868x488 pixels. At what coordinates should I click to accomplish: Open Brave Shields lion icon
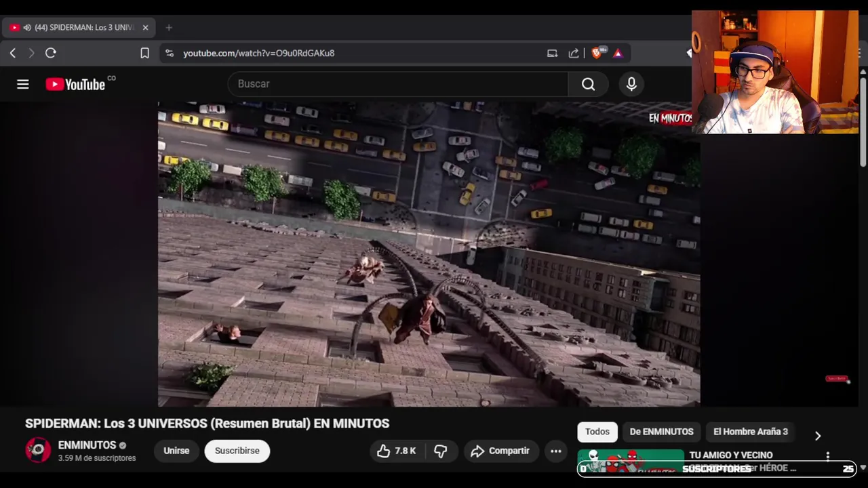[597, 53]
